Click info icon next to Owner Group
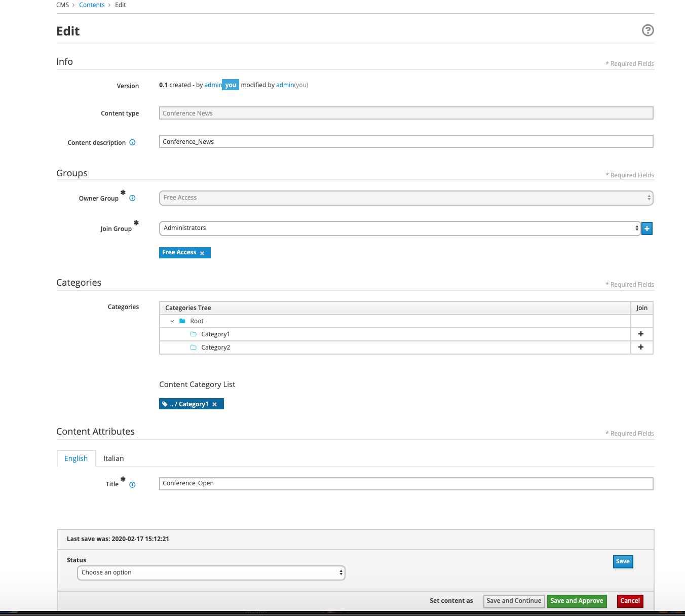 (x=132, y=198)
